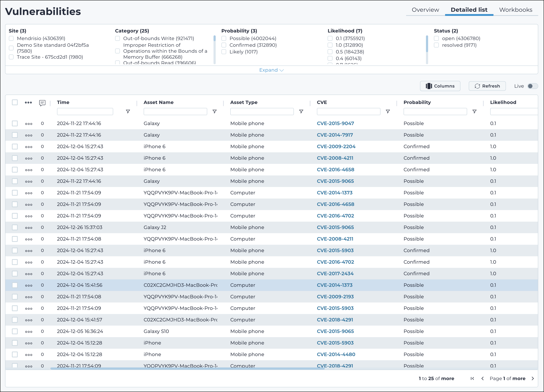
Task: Focus the Asset Name filter input
Action: pos(175,112)
